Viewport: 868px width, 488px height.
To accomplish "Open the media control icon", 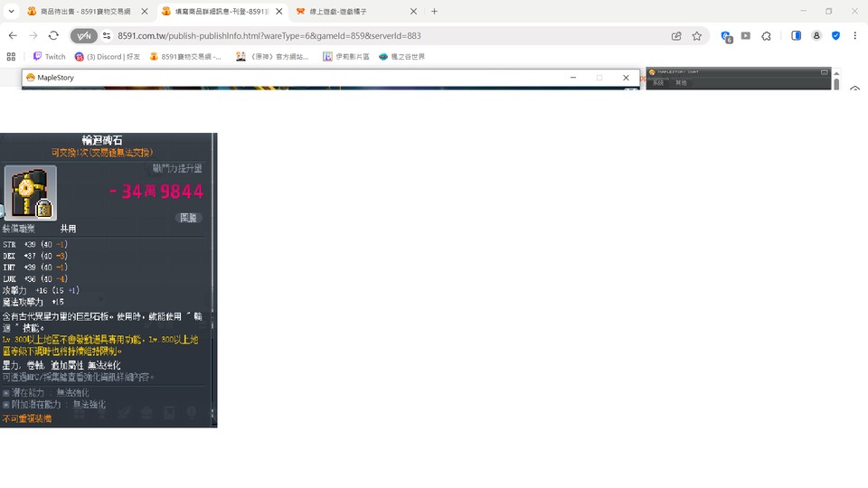I will [x=746, y=35].
